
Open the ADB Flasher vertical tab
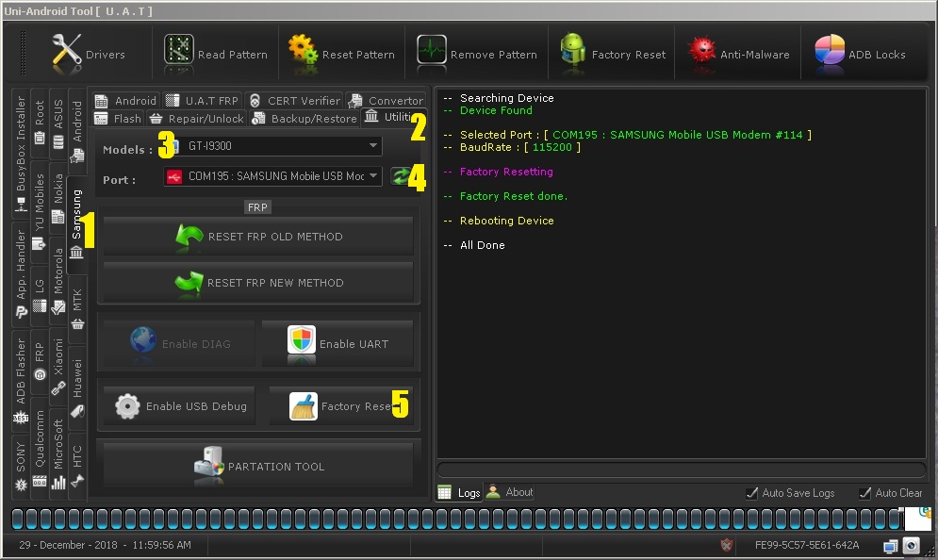pos(21,381)
